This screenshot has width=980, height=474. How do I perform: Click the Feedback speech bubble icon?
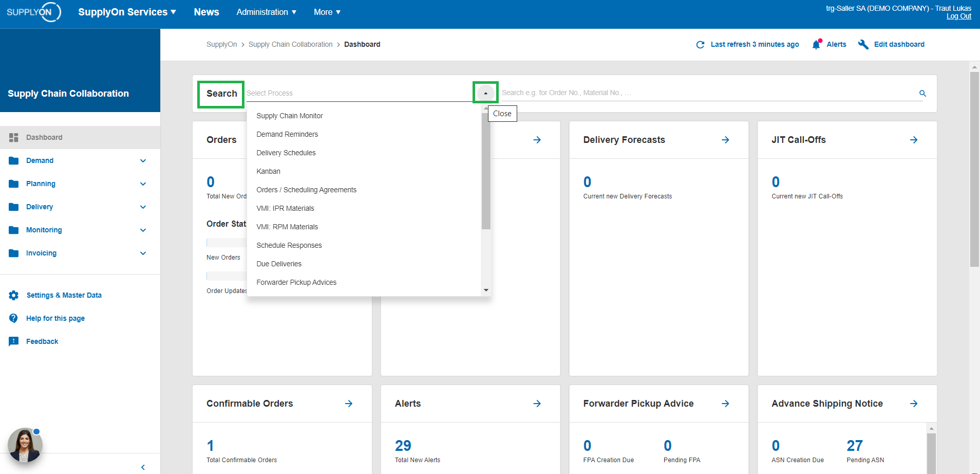coord(14,341)
